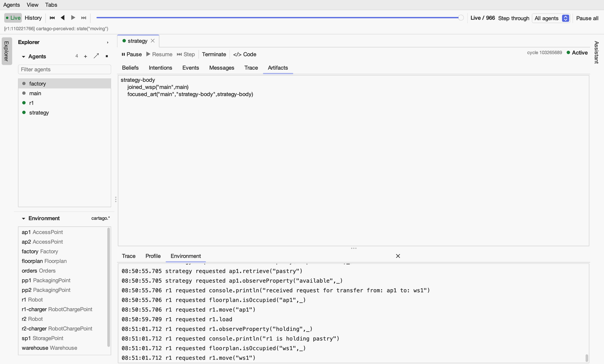Switch to History mode
The width and height of the screenshot is (604, 364).
pos(33,18)
